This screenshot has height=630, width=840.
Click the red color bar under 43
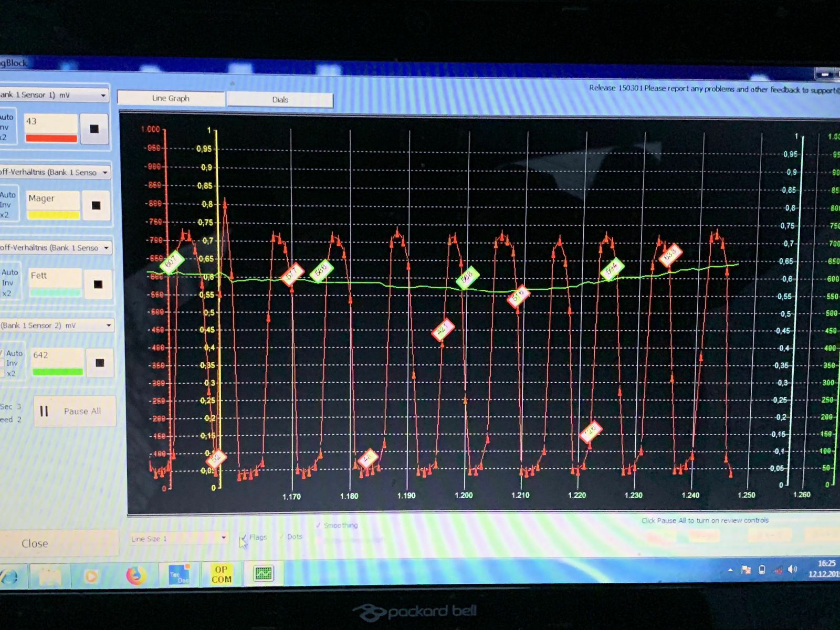pos(51,139)
